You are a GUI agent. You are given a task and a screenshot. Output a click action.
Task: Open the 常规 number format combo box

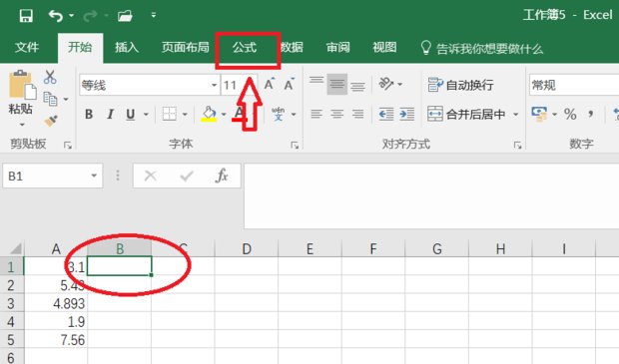click(574, 85)
